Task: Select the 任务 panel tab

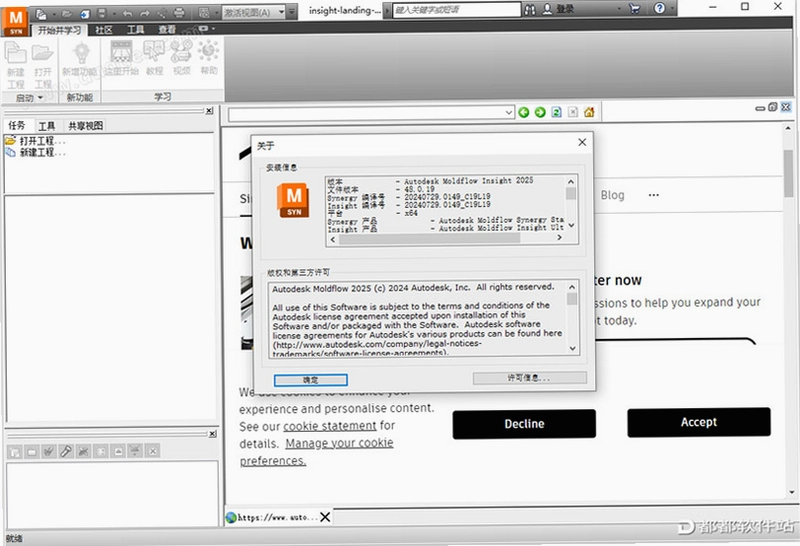Action: coord(17,126)
